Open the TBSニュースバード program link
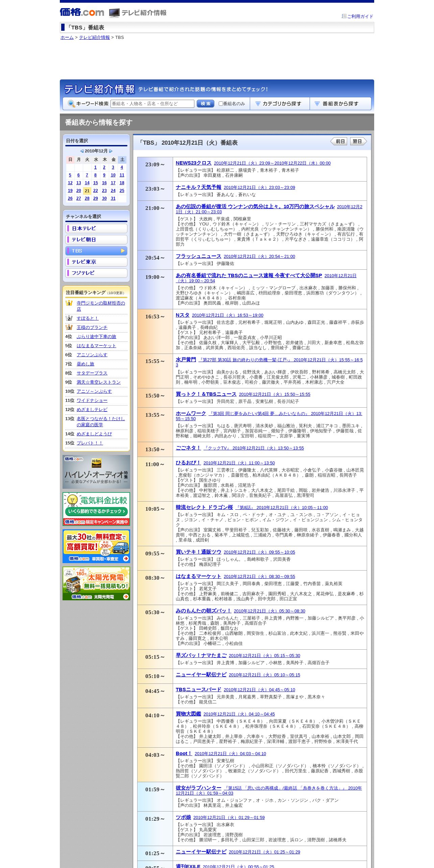Viewport: 434px width, 868px height. click(198, 690)
